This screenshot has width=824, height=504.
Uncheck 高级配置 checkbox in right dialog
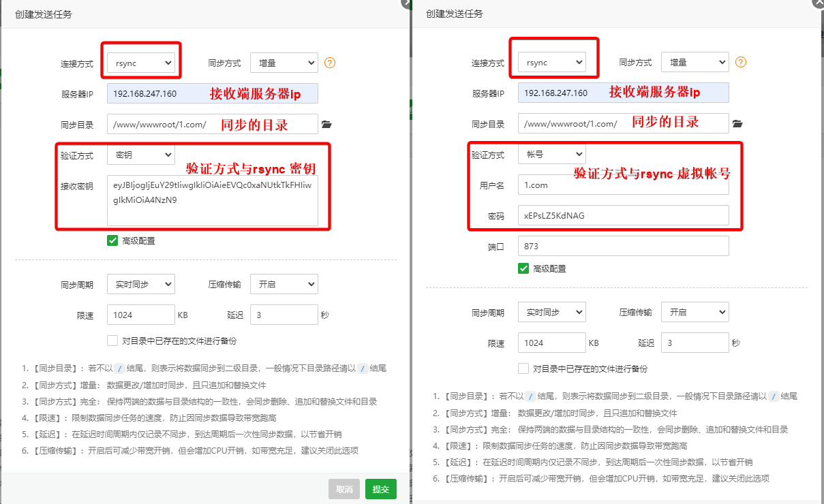pos(523,268)
